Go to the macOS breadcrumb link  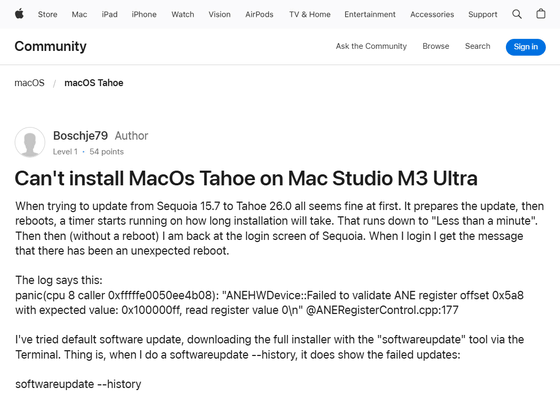pyautogui.click(x=30, y=83)
